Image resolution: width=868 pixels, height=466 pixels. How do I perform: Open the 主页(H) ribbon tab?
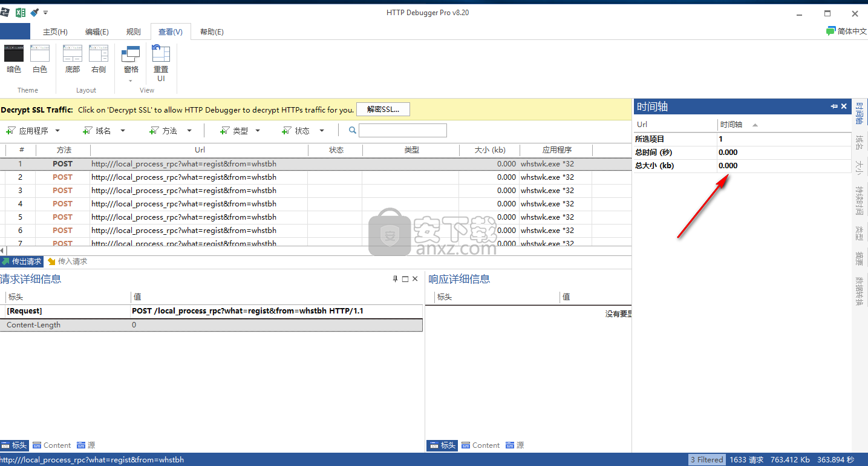(55, 32)
